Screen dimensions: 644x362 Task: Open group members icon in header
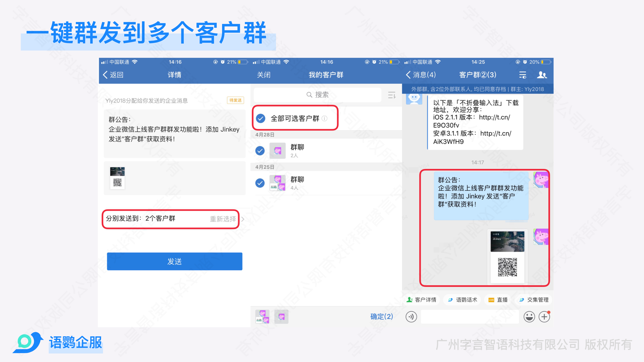pyautogui.click(x=542, y=75)
